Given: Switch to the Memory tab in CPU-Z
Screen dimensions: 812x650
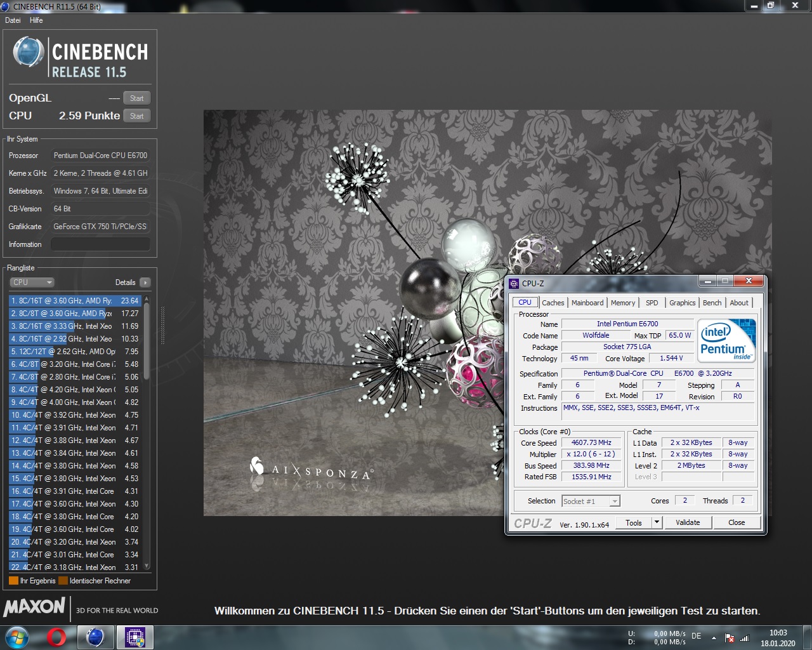Looking at the screenshot, I should click(x=623, y=303).
